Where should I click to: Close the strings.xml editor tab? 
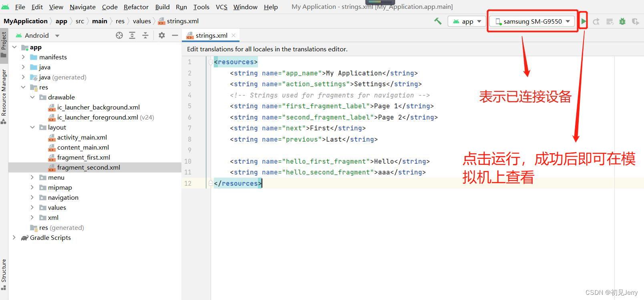tap(233, 35)
